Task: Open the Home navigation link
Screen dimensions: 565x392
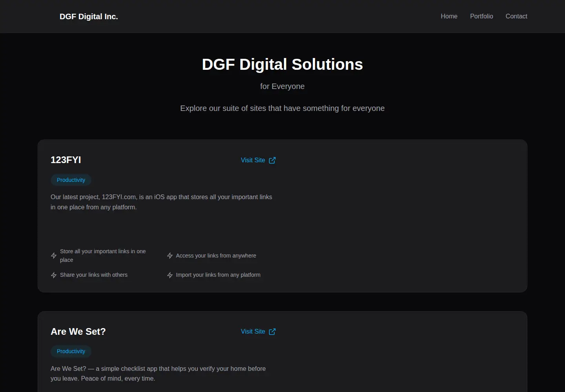Action: click(449, 16)
